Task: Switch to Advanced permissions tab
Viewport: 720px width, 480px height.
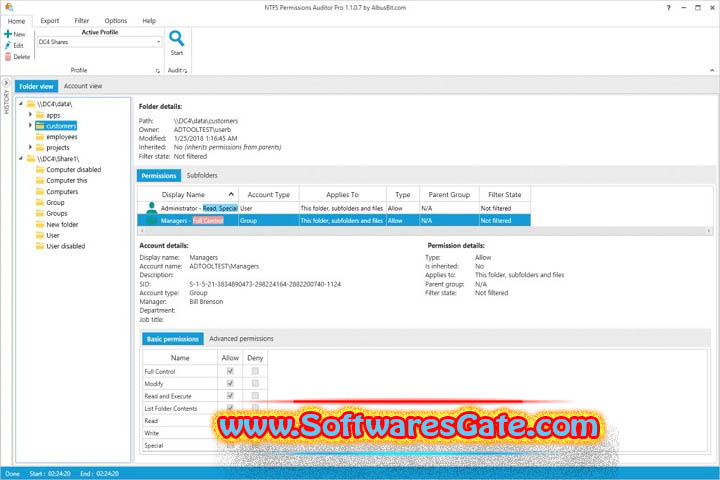Action: [x=242, y=339]
